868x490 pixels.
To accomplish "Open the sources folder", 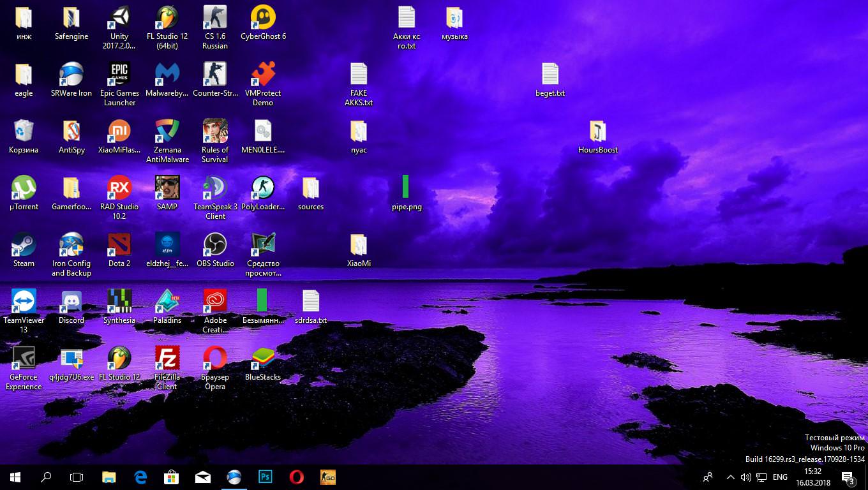I will [x=311, y=194].
